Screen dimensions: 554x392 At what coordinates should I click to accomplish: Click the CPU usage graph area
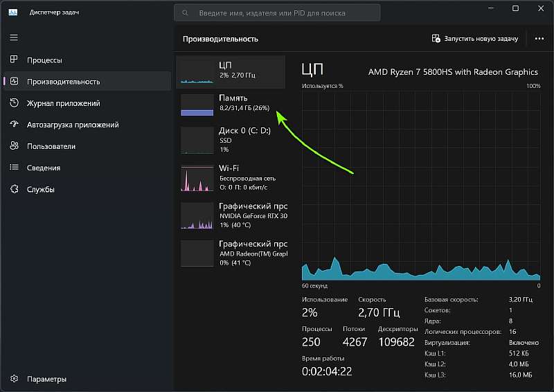tap(420, 185)
